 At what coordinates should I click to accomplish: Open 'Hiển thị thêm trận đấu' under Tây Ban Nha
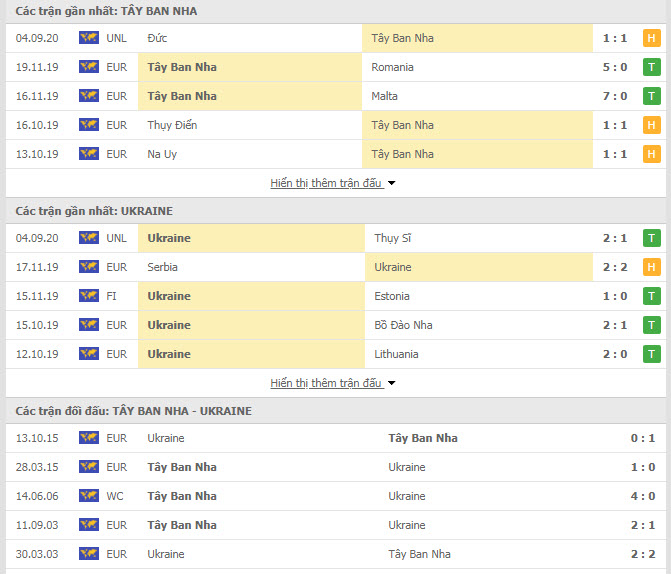[x=326, y=183]
